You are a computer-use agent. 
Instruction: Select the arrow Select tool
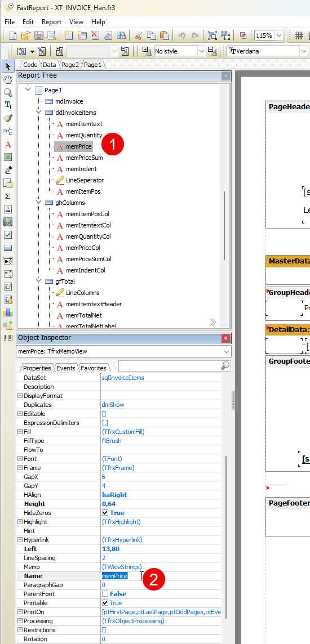[8, 66]
